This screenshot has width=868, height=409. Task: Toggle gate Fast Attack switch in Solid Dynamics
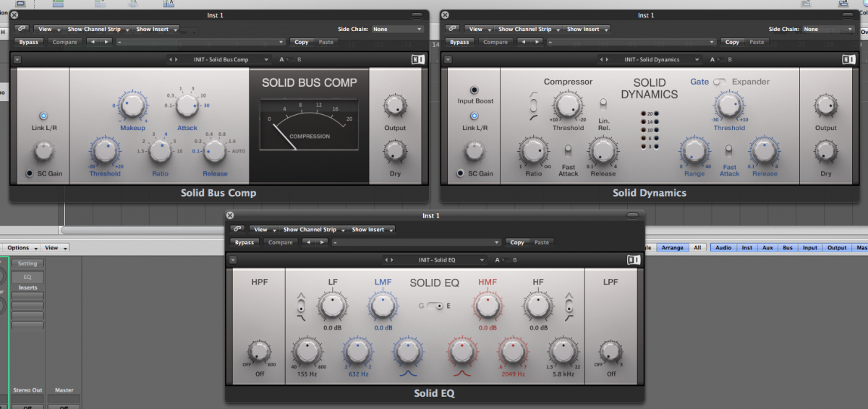coord(729,150)
